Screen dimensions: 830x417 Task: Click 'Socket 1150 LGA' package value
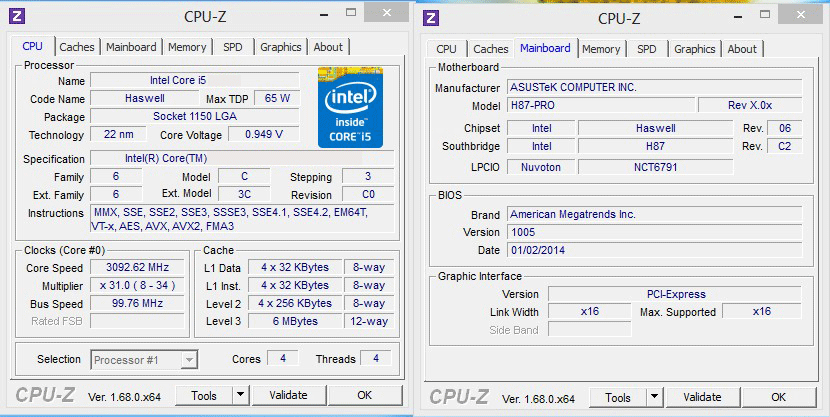(x=195, y=116)
